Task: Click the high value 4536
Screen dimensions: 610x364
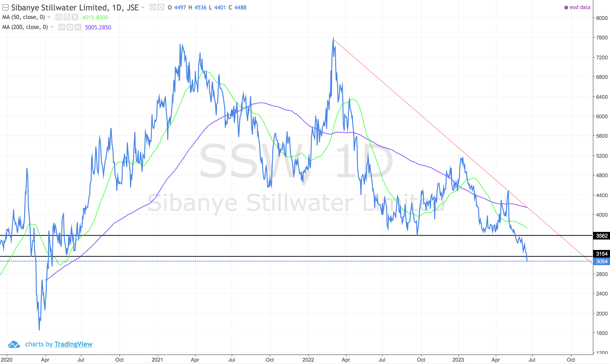Action: pyautogui.click(x=200, y=8)
